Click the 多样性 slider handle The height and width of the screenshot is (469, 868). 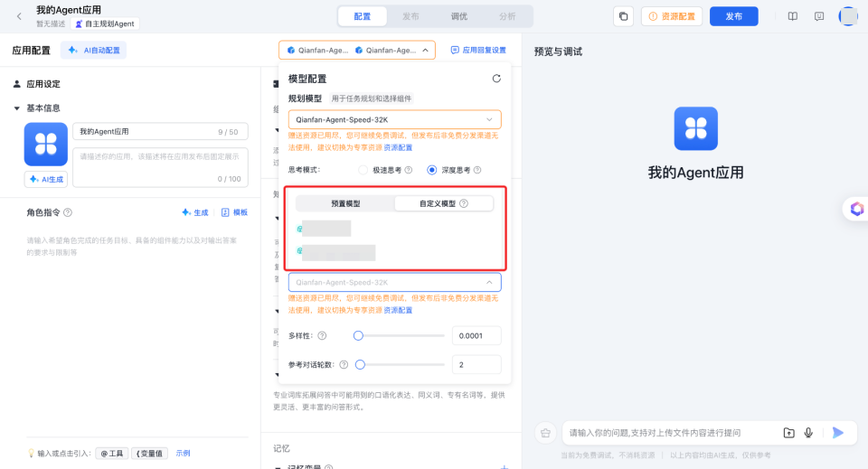358,336
